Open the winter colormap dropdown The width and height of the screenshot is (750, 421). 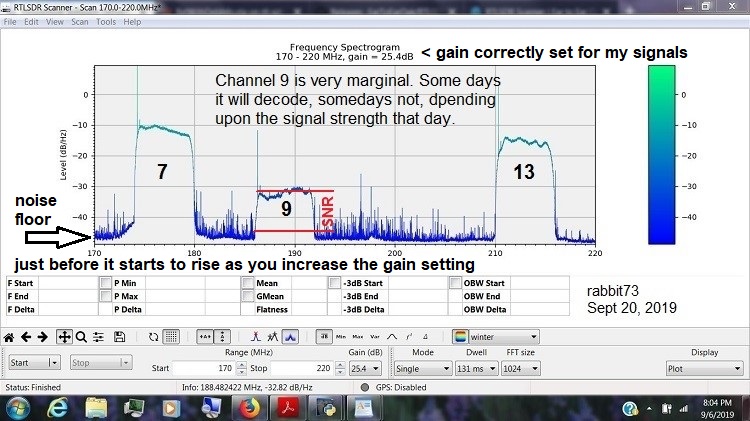coord(496,337)
